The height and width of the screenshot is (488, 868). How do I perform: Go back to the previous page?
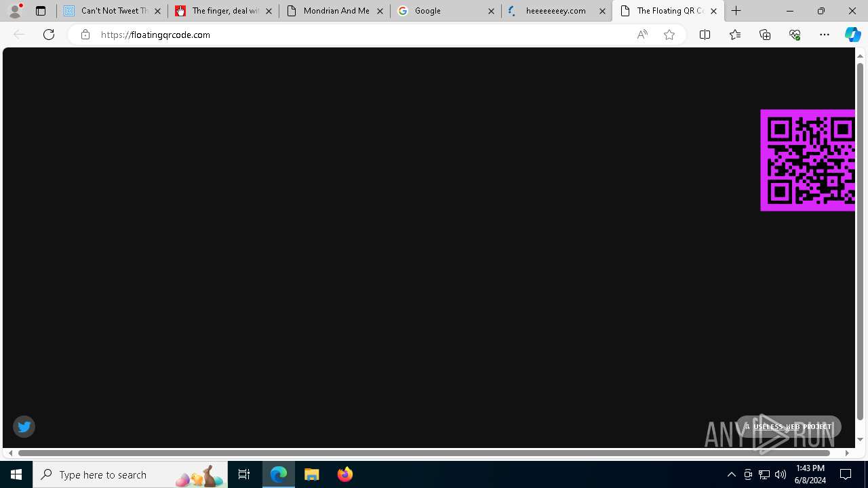[19, 35]
